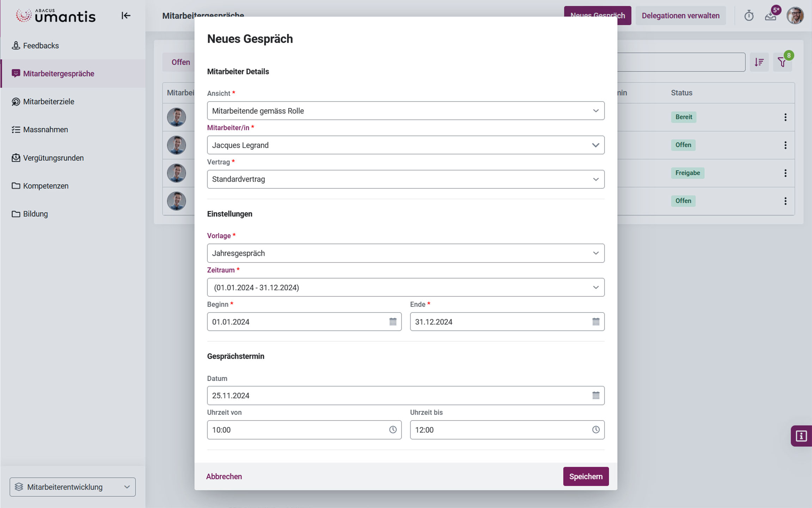Image resolution: width=812 pixels, height=508 pixels.
Task: Open calendar picker for Ende date
Action: [596, 322]
